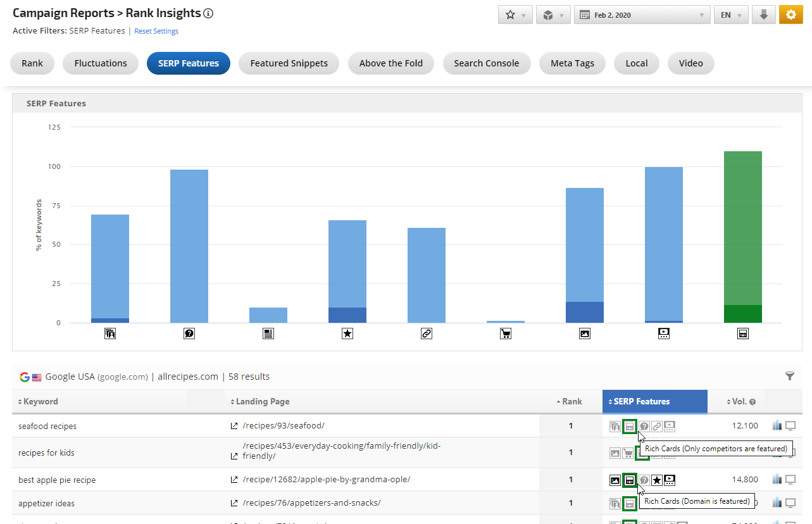Click the star reviews icon on chart axis
This screenshot has height=524, width=812.
pos(347,334)
